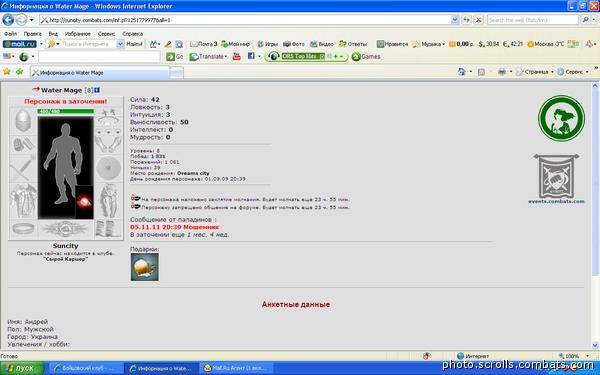The width and height of the screenshot is (600, 375).
Task: Open Фото on the Mail.ru toolbar
Action: coord(294,44)
